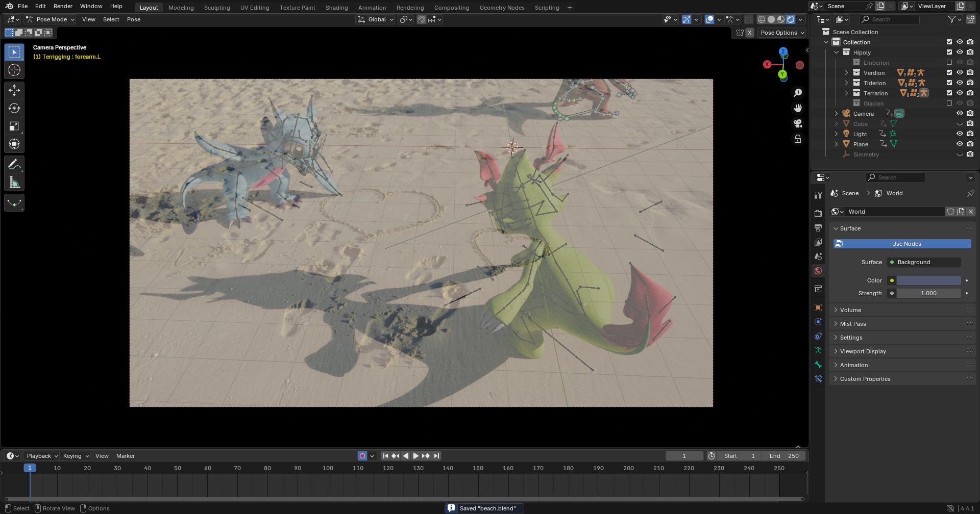Hide the Camera object in viewport

960,114
